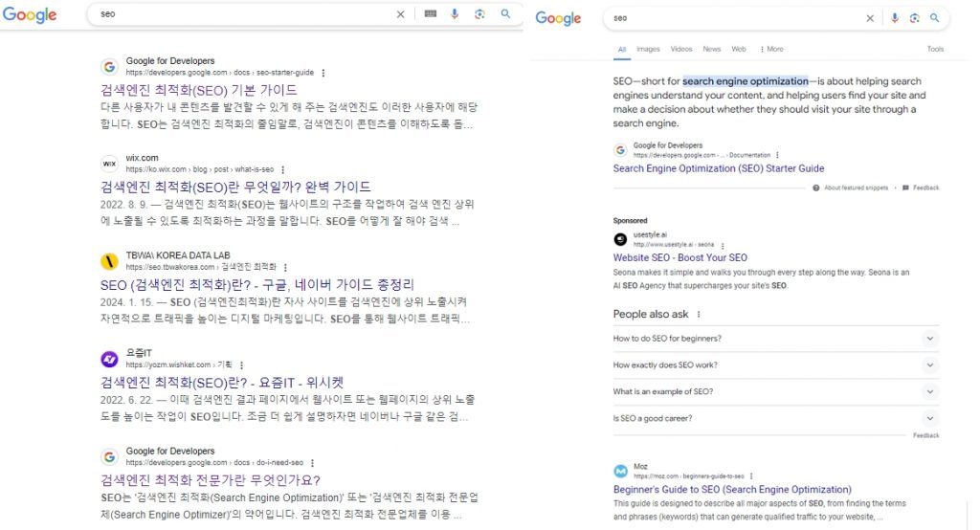
Task: Expand "How to do SEO for beginners?"
Action: (x=775, y=338)
